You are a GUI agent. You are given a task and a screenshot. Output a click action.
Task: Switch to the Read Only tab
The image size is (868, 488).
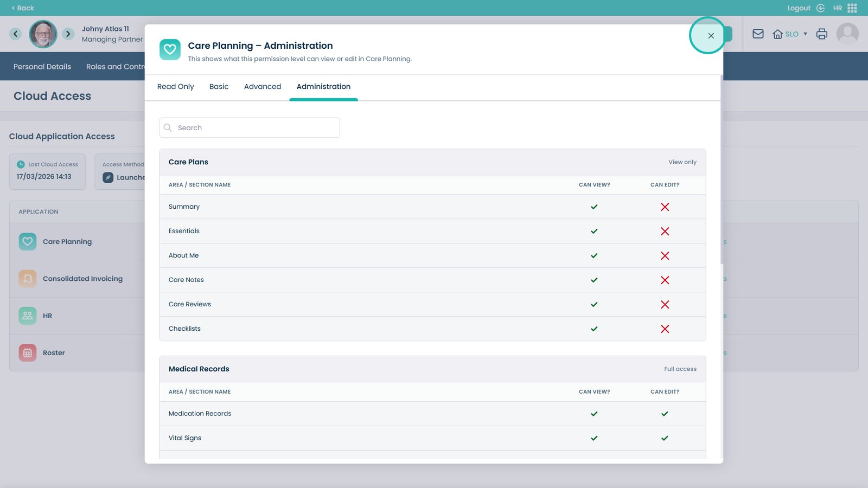pos(175,87)
